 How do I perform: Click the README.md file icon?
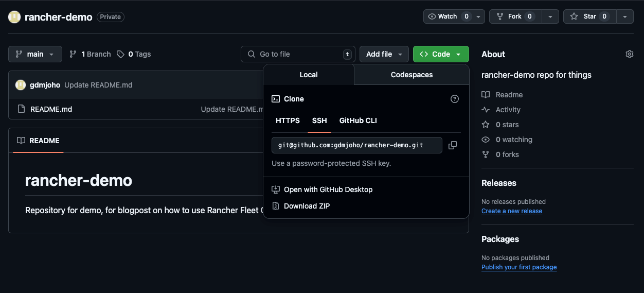(21, 109)
